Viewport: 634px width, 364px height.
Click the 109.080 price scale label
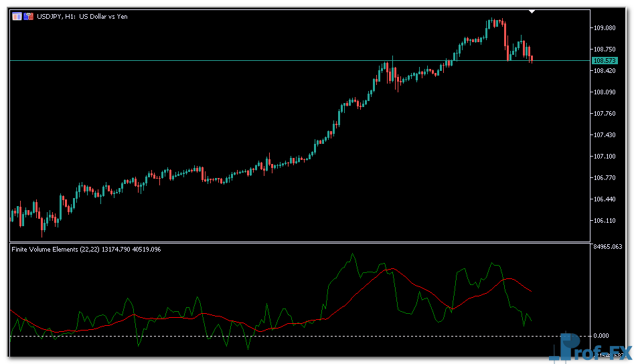[604, 28]
